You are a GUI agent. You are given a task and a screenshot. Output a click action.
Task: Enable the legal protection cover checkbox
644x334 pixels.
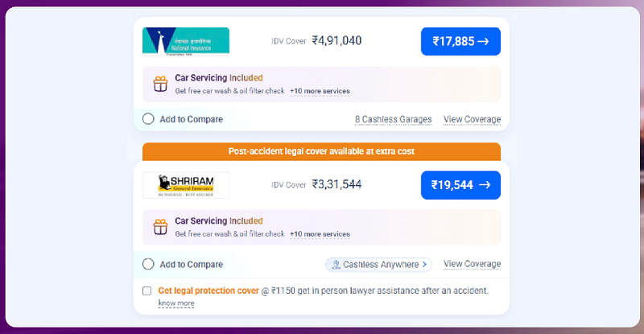click(147, 291)
